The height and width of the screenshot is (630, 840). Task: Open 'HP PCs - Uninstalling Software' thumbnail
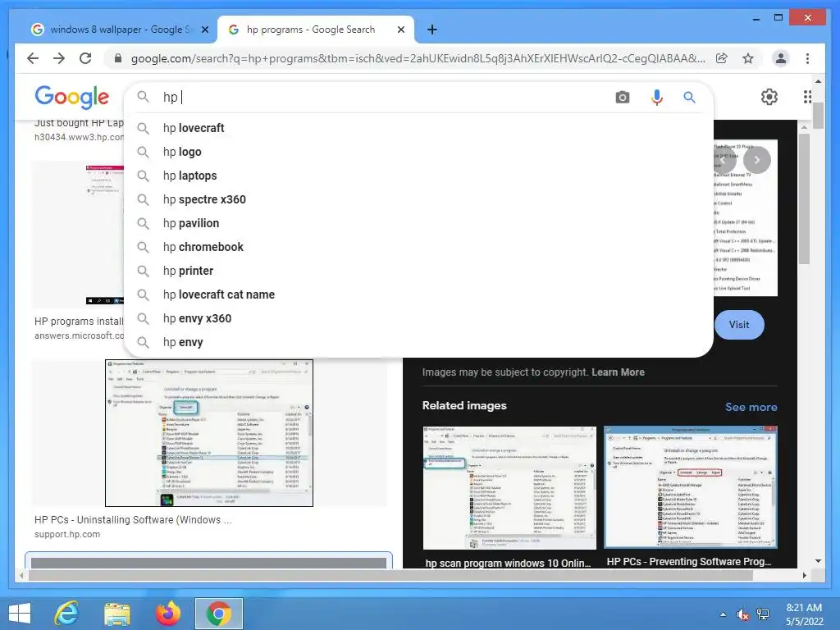pyautogui.click(x=209, y=433)
